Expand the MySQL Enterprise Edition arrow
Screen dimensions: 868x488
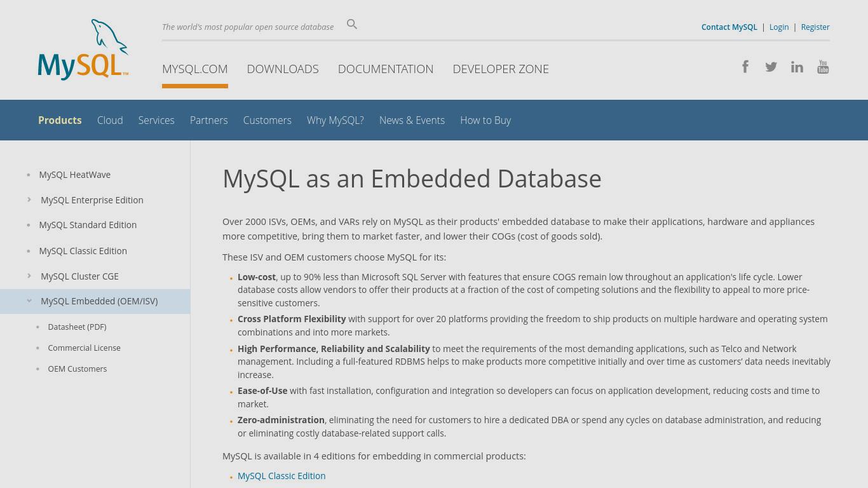point(29,200)
